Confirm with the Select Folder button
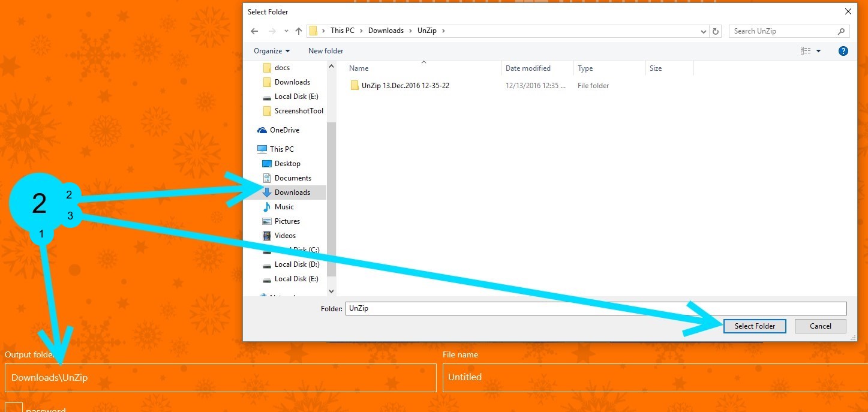This screenshot has height=412, width=868. [755, 326]
